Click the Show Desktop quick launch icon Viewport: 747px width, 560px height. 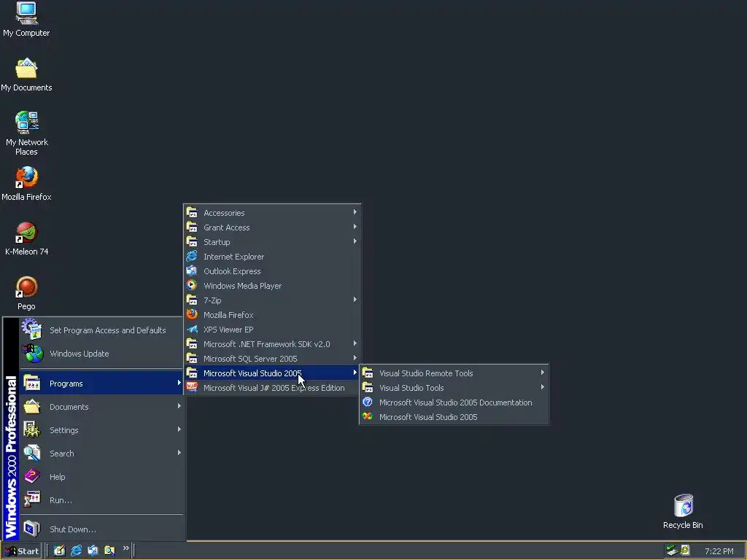coord(59,551)
